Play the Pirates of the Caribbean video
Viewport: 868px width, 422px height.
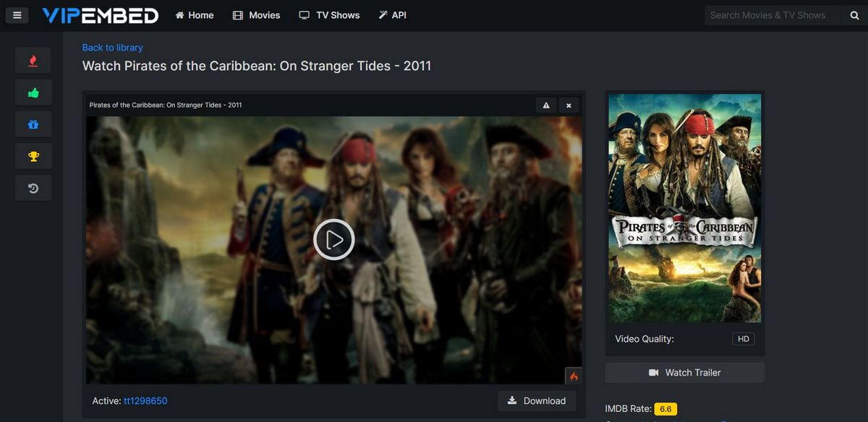click(334, 239)
